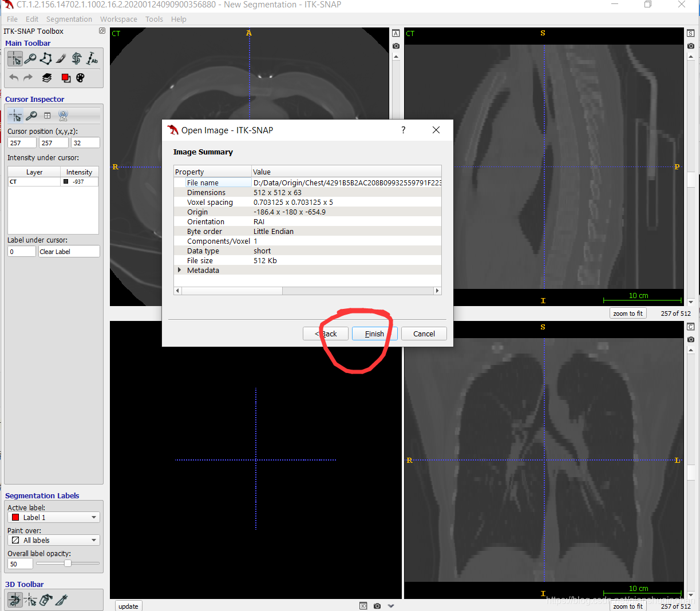Viewport: 700px width, 611px height.
Task: Select the 3D trackball tool
Action: click(x=15, y=600)
